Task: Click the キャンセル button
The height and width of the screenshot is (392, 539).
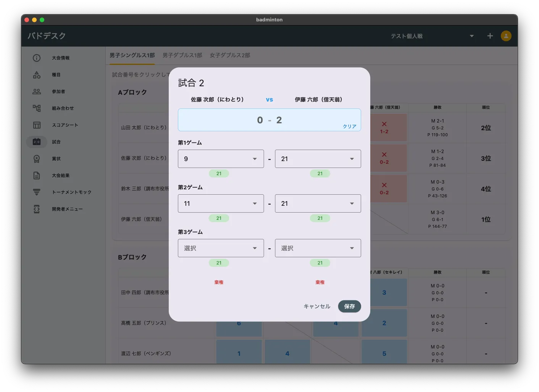Action: [316, 307]
